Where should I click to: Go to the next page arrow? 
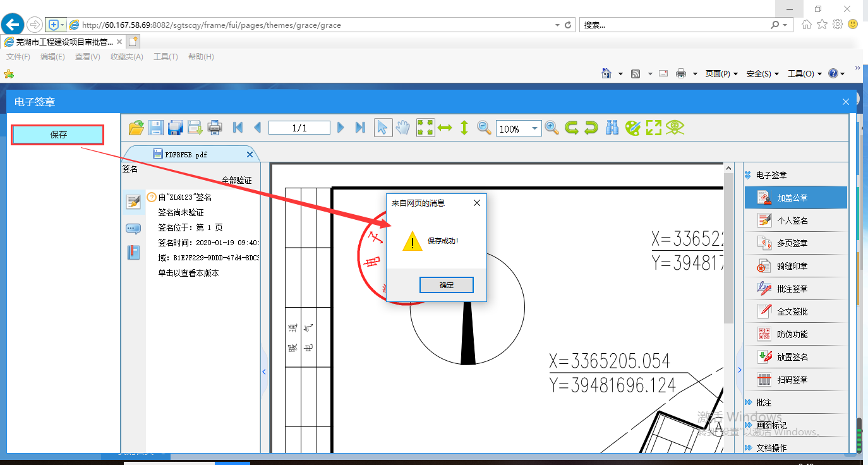coord(341,128)
